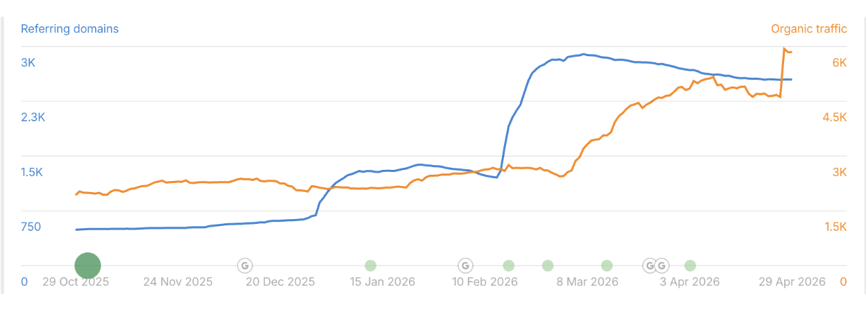Image resolution: width=868 pixels, height=312 pixels.
Task: Select the green dot marker above 3 Apr 2026
Action: pyautogui.click(x=690, y=265)
